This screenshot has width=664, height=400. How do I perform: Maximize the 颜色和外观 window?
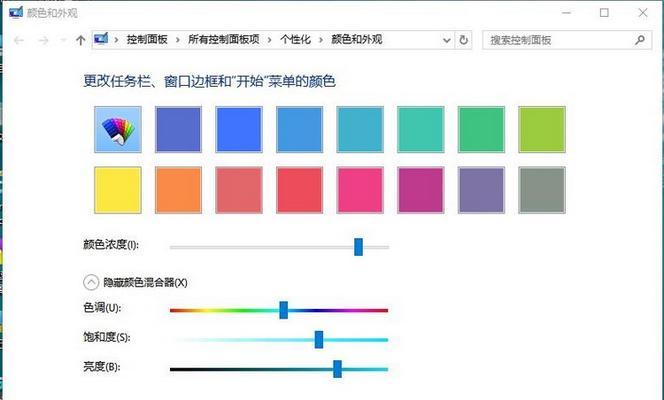point(604,13)
